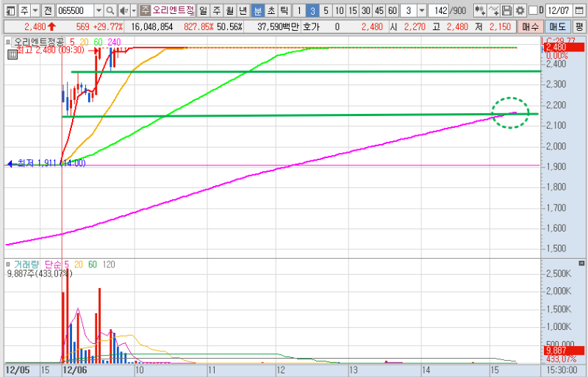Click the open price 2,270 value
The width and height of the screenshot is (588, 377).
pyautogui.click(x=415, y=26)
